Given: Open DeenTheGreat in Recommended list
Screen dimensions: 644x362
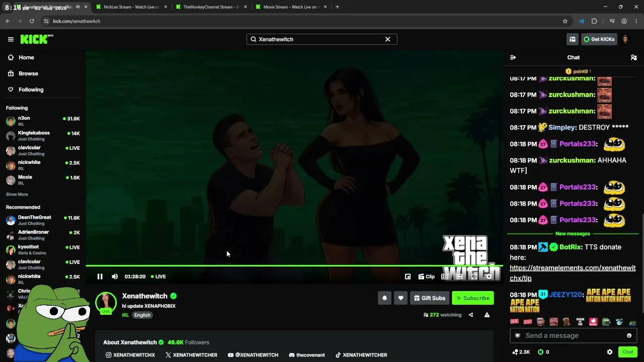Looking at the screenshot, I should (x=43, y=220).
